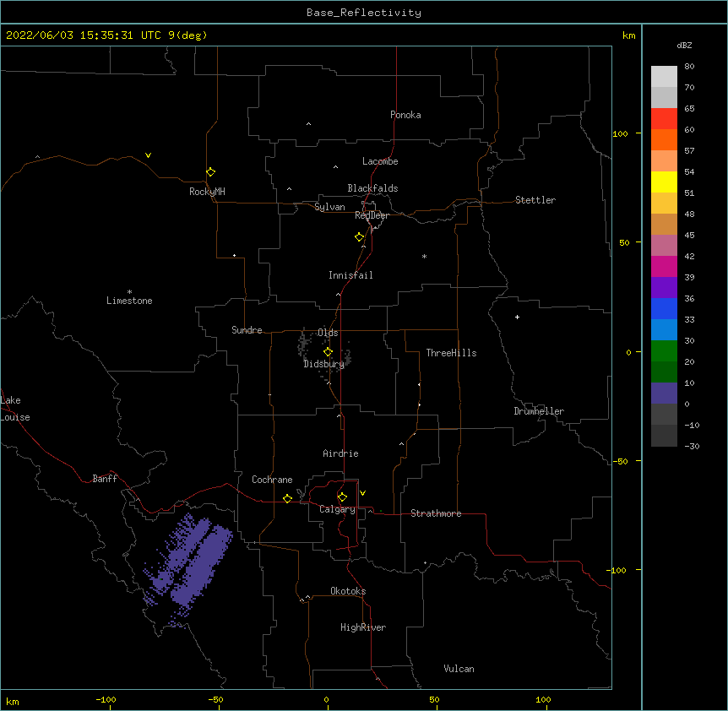Click the yellow V marker east of Calgary
Image resolution: width=728 pixels, height=711 pixels.
(x=362, y=493)
